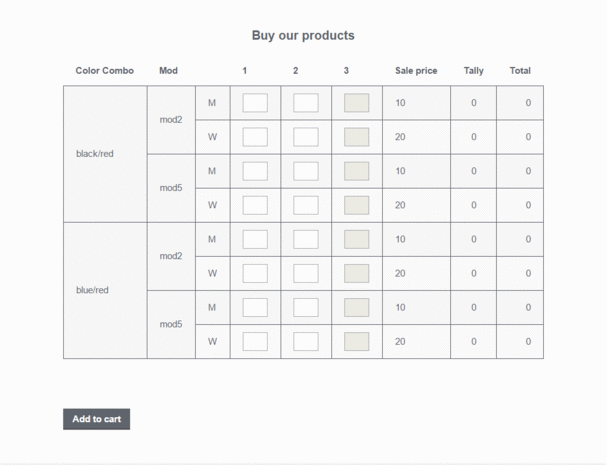Screen dimensions: 607x465
Task: Activate column 2 input for blue/red mod5 W
Action: (306, 341)
